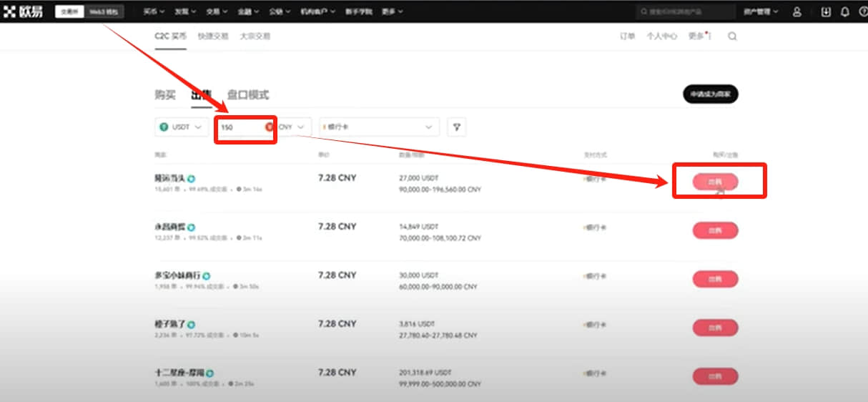
Task: Open the 银行卡 payment method dropdown
Action: (379, 127)
